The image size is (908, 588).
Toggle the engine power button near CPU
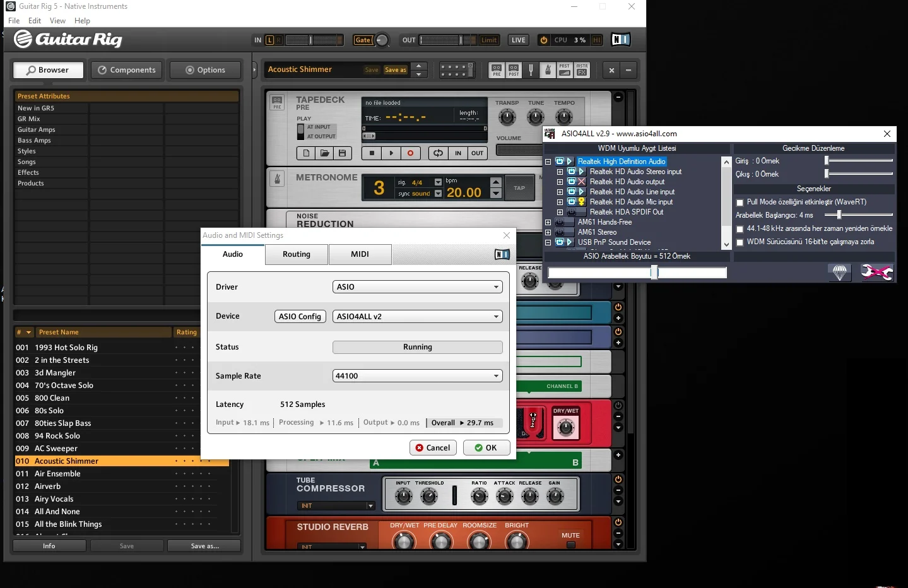544,40
